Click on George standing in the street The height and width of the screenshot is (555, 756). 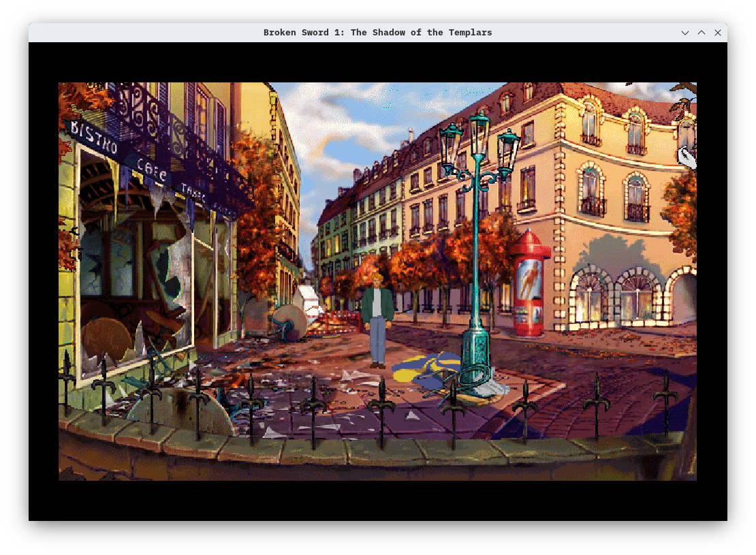pyautogui.click(x=377, y=319)
